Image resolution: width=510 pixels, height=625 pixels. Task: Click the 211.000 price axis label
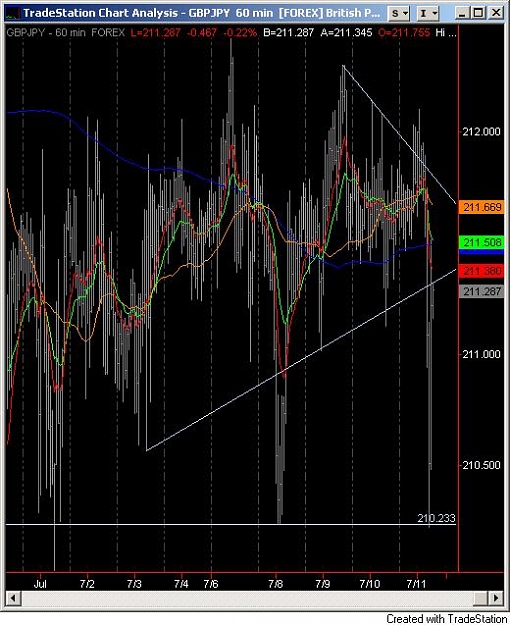[x=481, y=354]
